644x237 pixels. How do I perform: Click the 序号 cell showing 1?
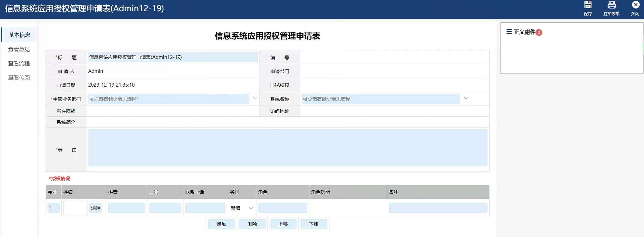[x=54, y=208]
